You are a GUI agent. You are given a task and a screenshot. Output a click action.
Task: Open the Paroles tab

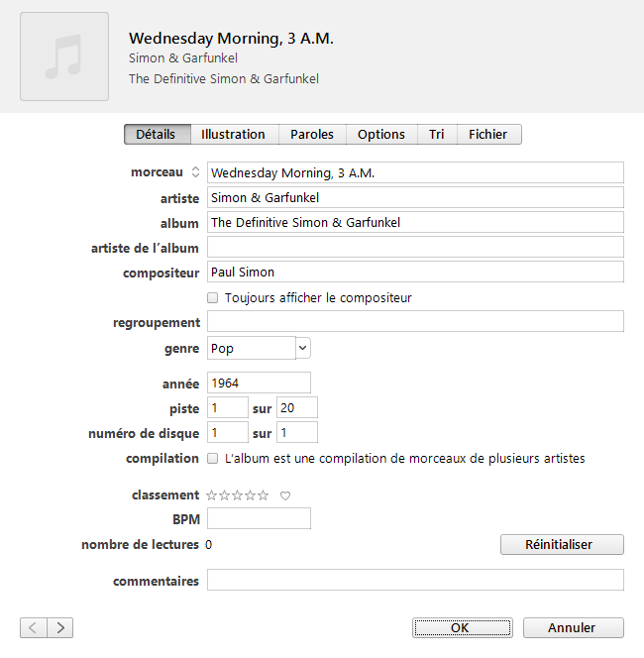click(x=312, y=135)
